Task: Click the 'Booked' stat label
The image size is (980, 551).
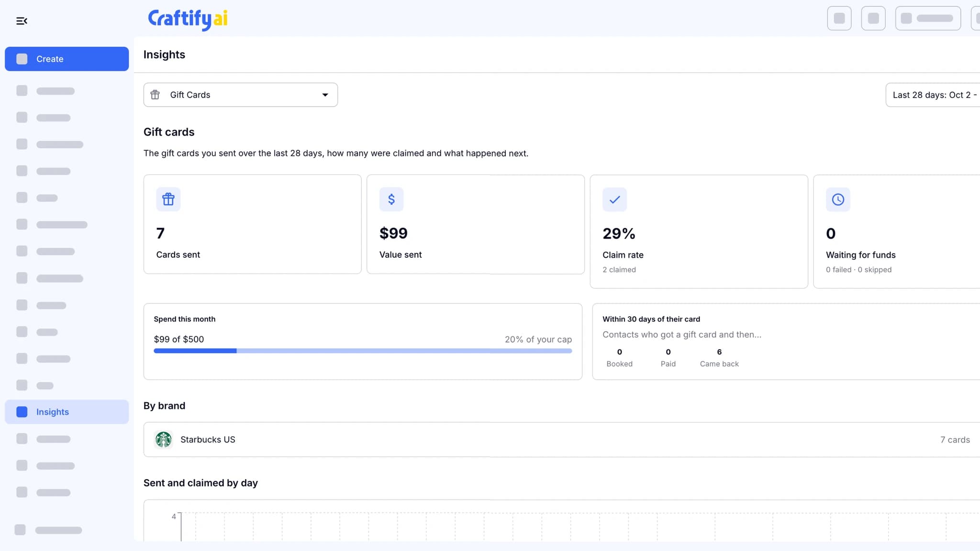Action: 619,364
